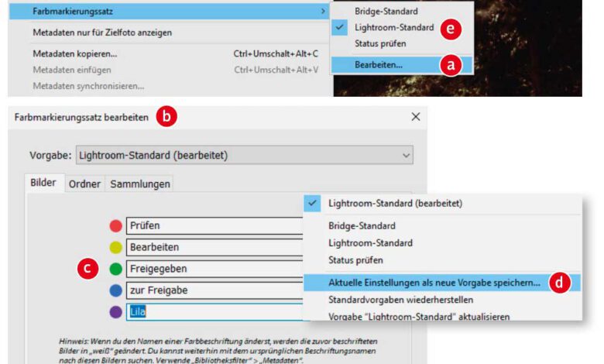
Task: Click the Bearbeiten text field
Action: tap(214, 247)
